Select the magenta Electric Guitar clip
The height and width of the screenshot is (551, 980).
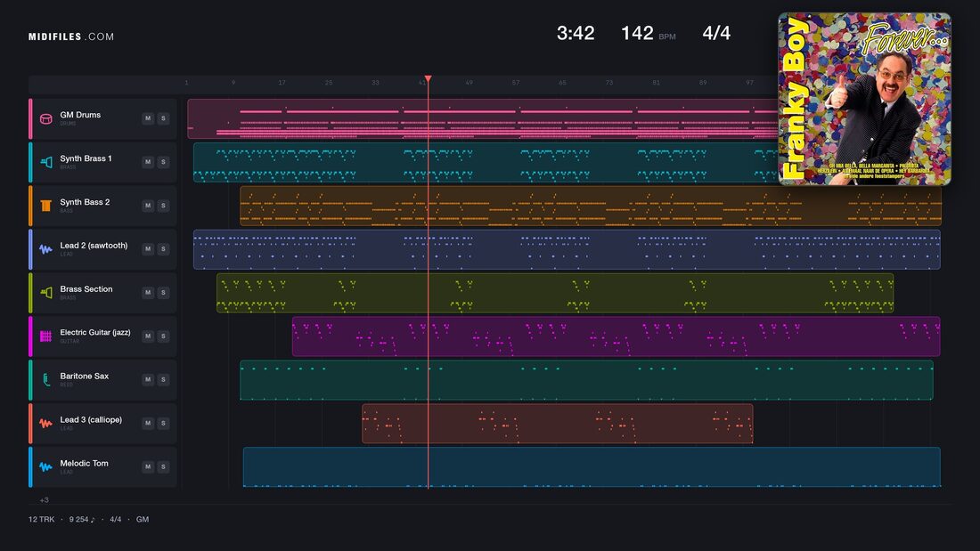click(617, 336)
